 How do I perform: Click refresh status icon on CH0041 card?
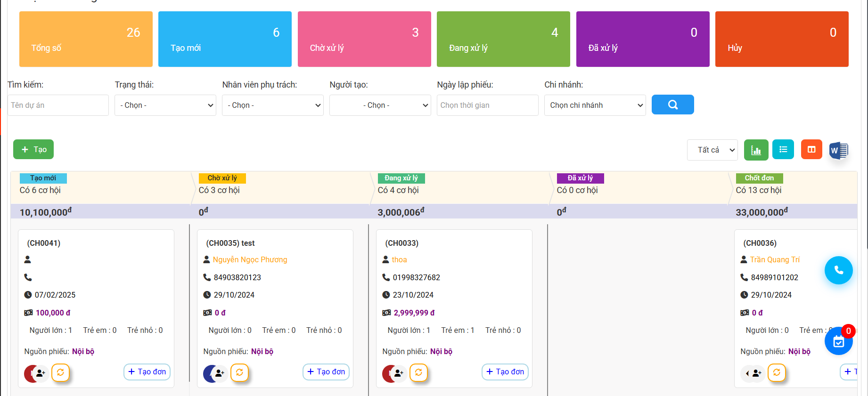click(x=60, y=372)
